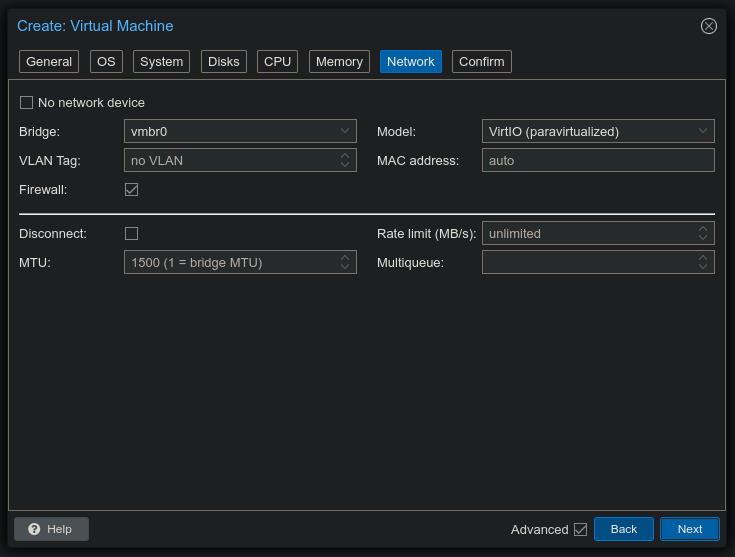
Task: Tick the Disconnect checkbox
Action: click(131, 233)
